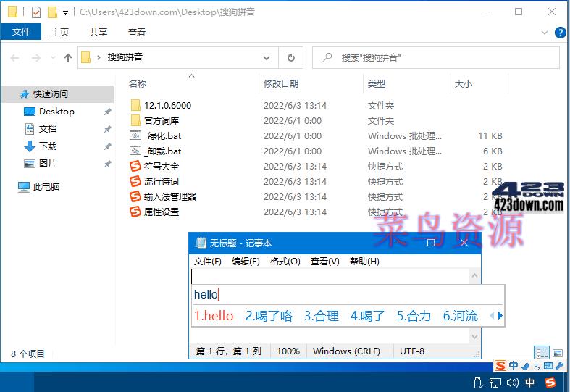The height and width of the screenshot is (392, 570).
Task: Go up one folder level
Action: coord(68,58)
